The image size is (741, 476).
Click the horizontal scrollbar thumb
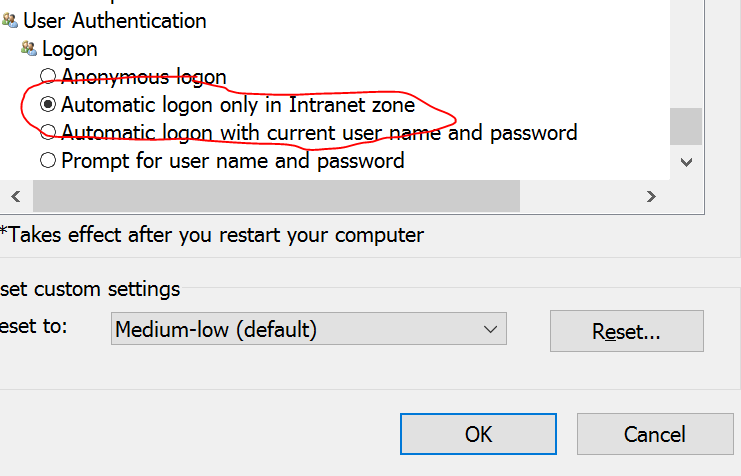pyautogui.click(x=275, y=196)
